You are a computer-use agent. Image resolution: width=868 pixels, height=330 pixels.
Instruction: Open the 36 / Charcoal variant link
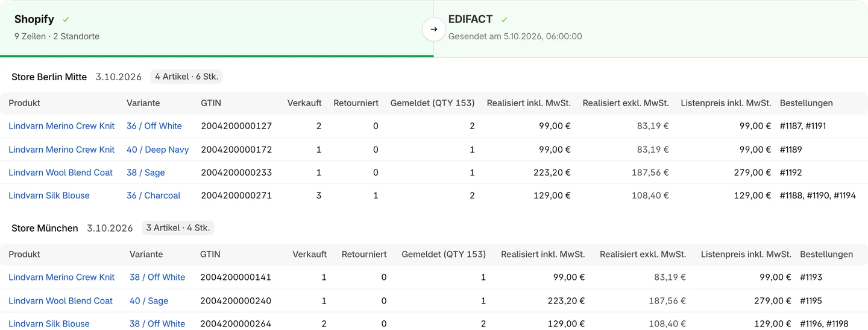click(154, 195)
